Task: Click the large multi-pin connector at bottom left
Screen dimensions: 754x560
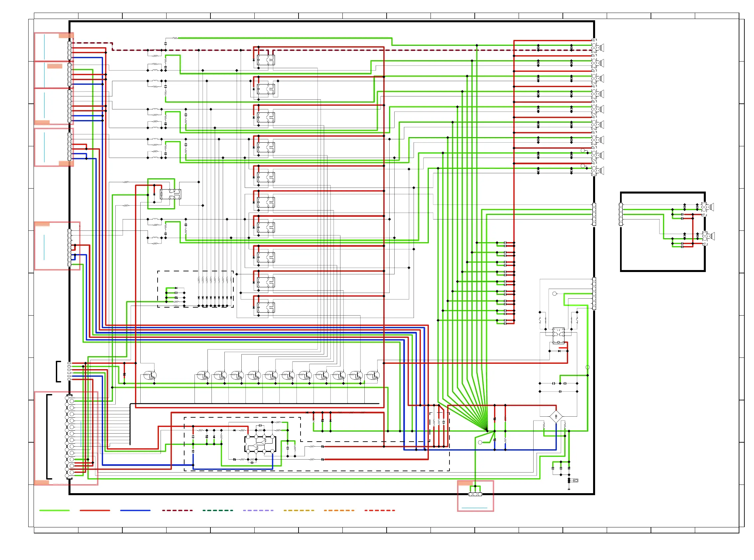Action: click(69, 437)
